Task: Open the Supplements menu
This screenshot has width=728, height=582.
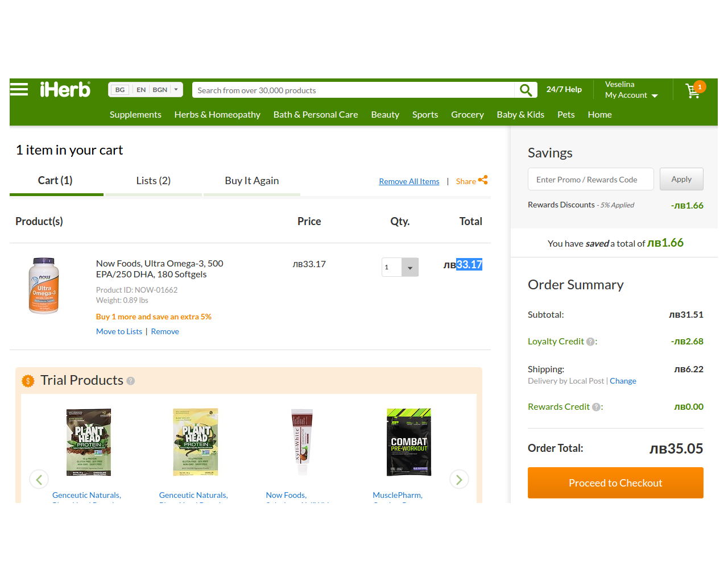Action: coord(135,114)
